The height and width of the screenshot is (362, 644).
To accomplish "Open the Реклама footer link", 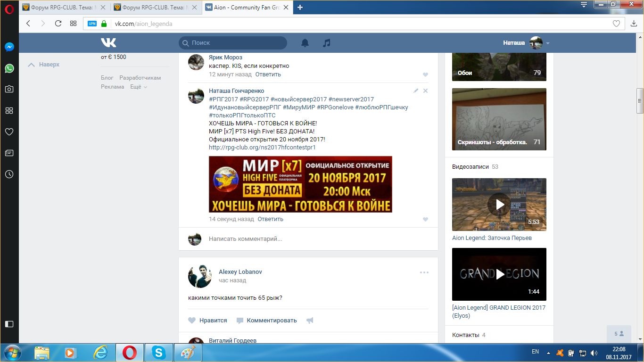I will click(112, 87).
